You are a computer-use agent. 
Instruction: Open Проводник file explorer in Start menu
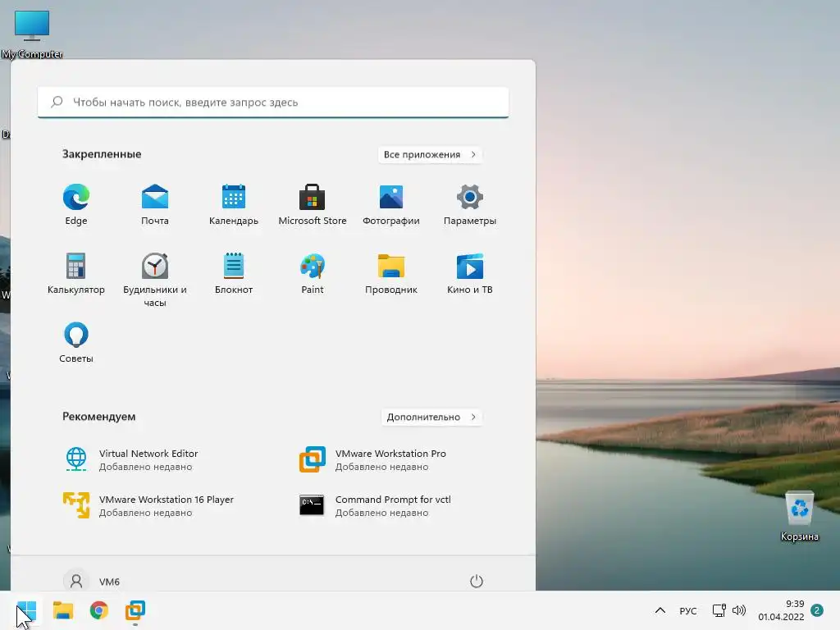coord(391,274)
